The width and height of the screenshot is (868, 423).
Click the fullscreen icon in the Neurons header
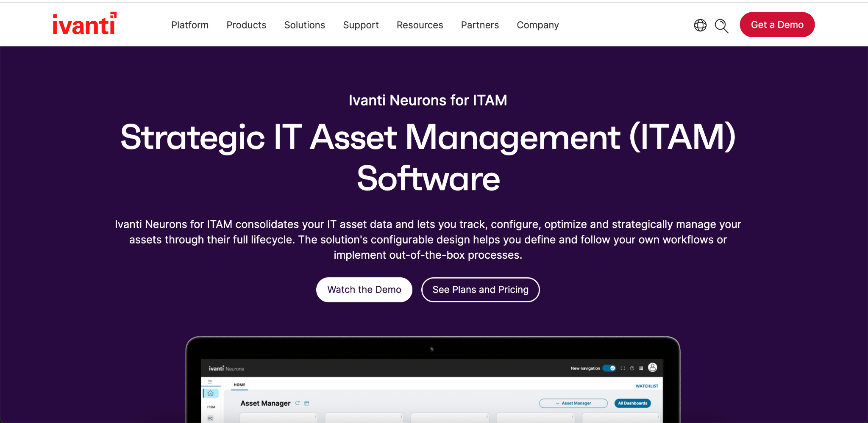point(623,368)
